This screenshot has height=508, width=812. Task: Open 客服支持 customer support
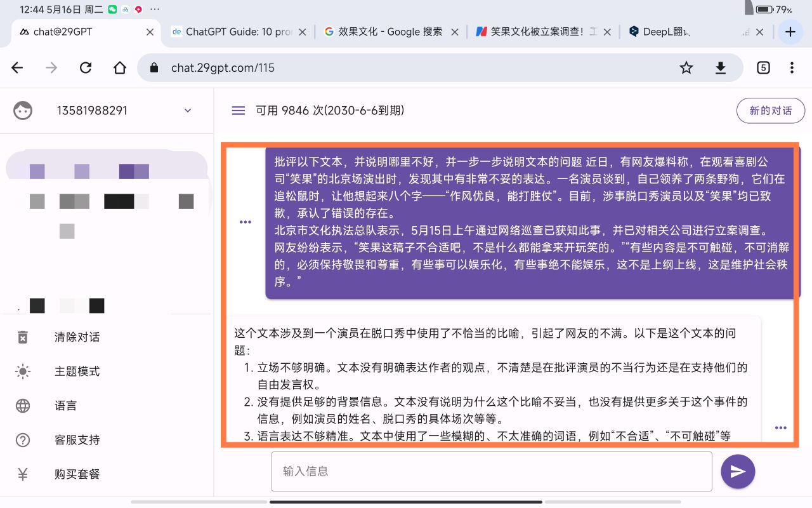click(77, 440)
